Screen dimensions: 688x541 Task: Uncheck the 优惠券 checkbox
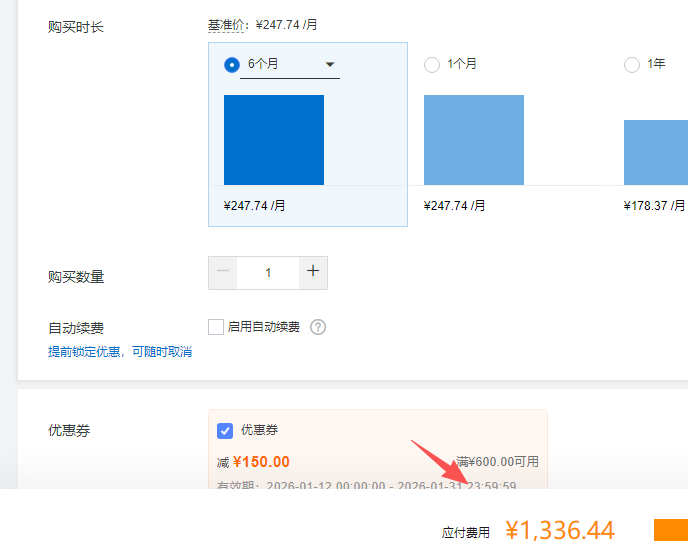[x=225, y=430]
